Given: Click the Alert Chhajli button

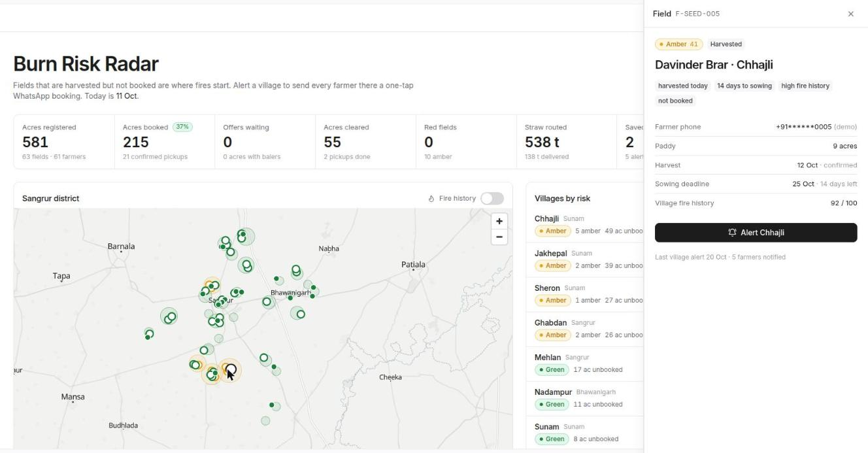Looking at the screenshot, I should coord(756,233).
